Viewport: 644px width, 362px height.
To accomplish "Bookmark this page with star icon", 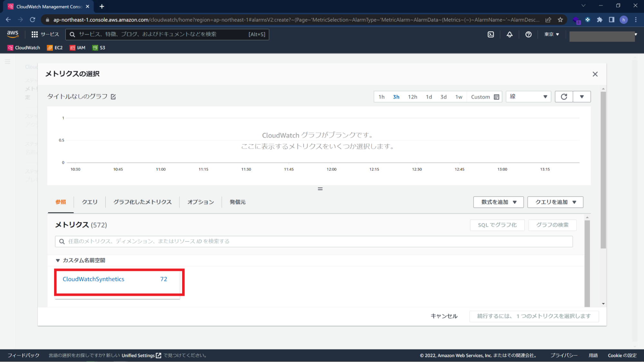I will coord(560,20).
